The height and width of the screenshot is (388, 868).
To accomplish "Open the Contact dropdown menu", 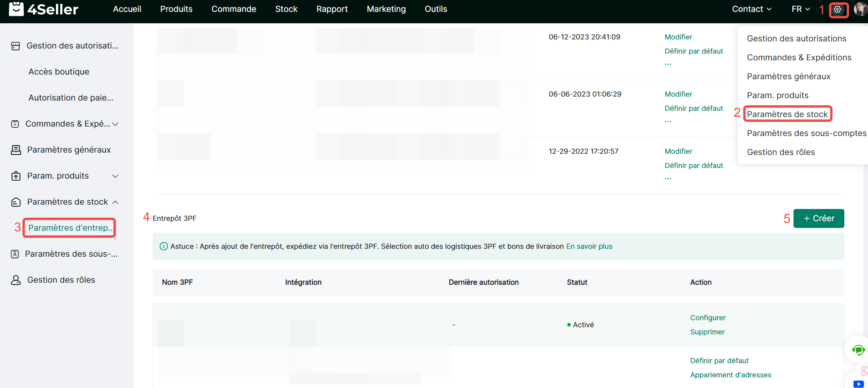I will coord(751,9).
